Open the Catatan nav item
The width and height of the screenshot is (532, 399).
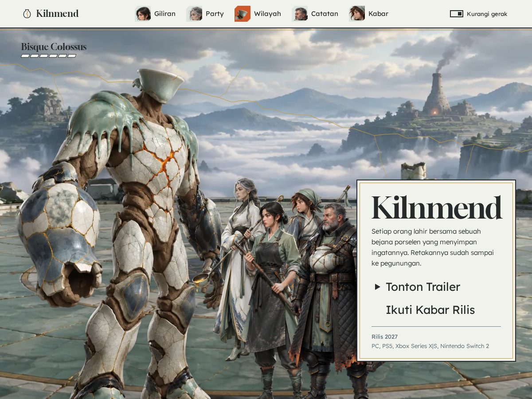coord(315,14)
